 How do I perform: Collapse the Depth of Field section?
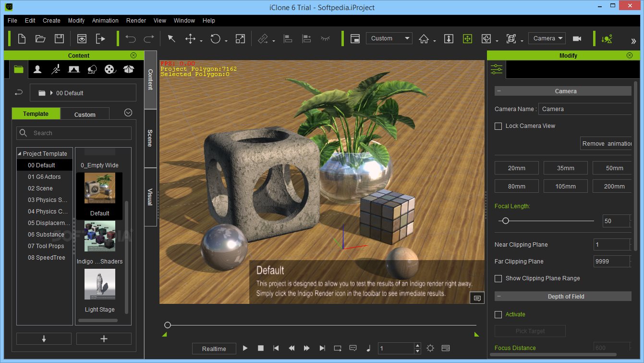click(499, 297)
